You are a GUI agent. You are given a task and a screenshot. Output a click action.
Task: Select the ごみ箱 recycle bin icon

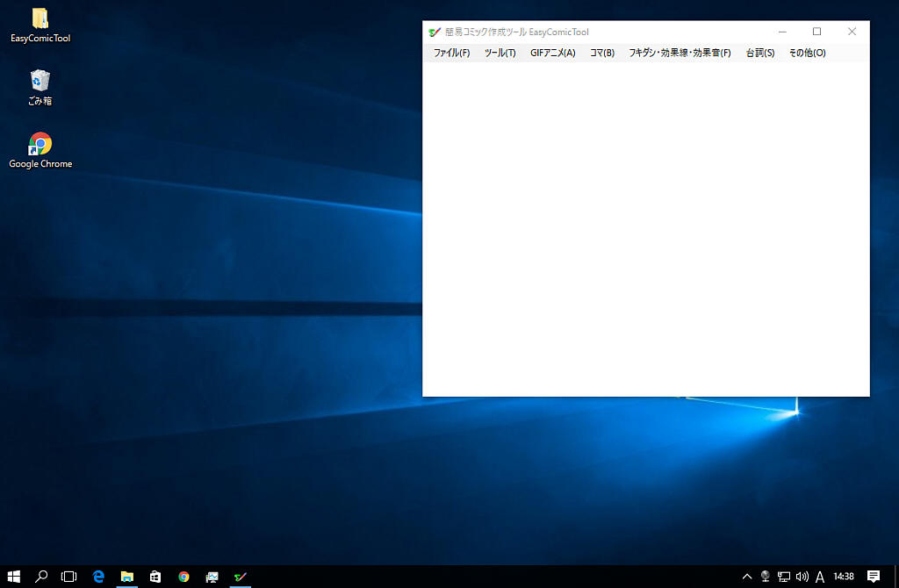40,88
